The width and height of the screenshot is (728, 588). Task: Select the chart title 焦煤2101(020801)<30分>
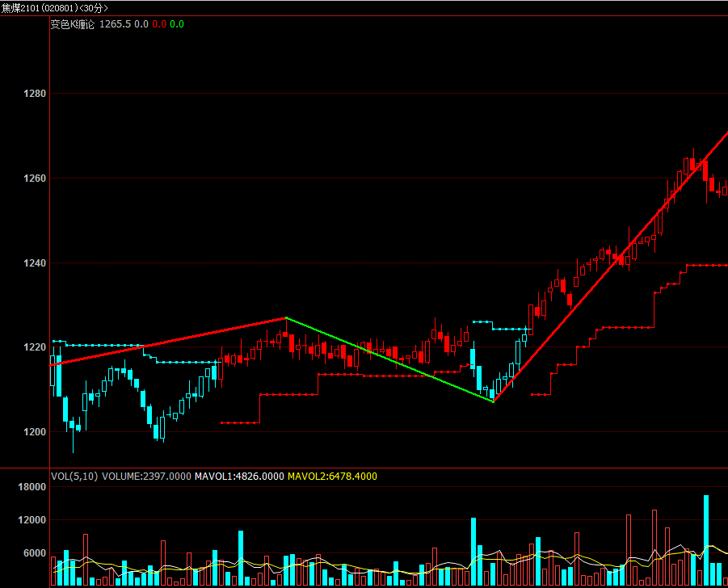[54, 8]
